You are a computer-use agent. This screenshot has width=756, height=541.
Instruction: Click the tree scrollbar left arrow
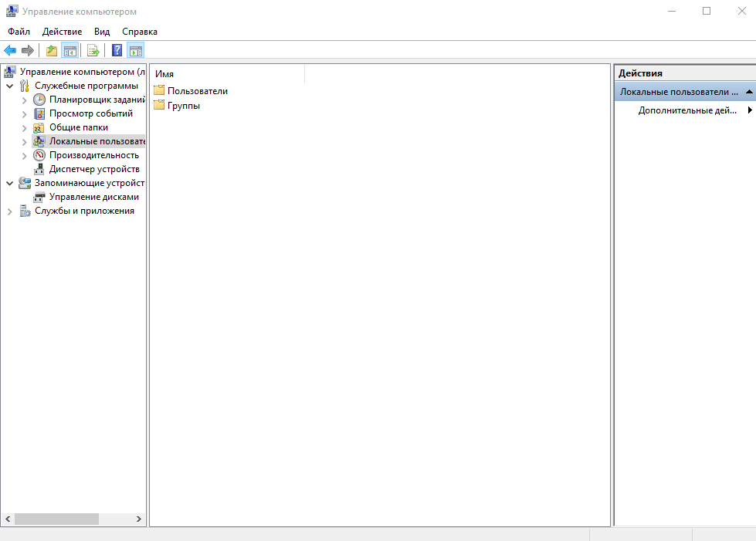[8, 519]
